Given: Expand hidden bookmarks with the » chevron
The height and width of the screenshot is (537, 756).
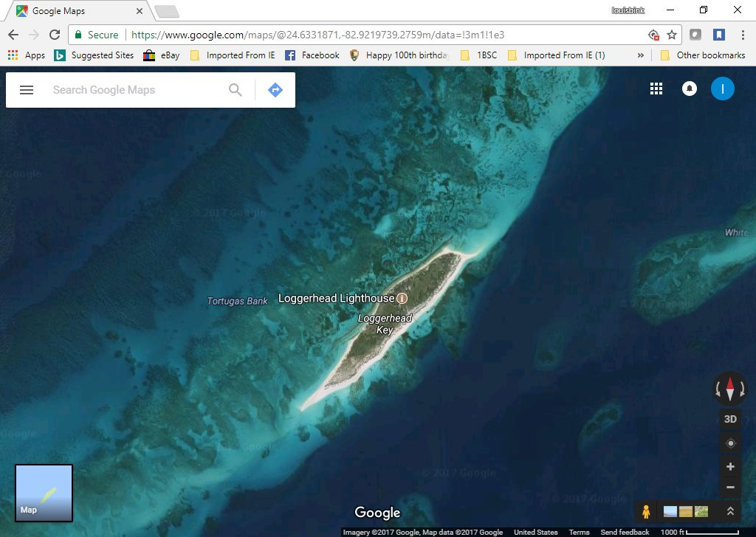Looking at the screenshot, I should tap(640, 55).
